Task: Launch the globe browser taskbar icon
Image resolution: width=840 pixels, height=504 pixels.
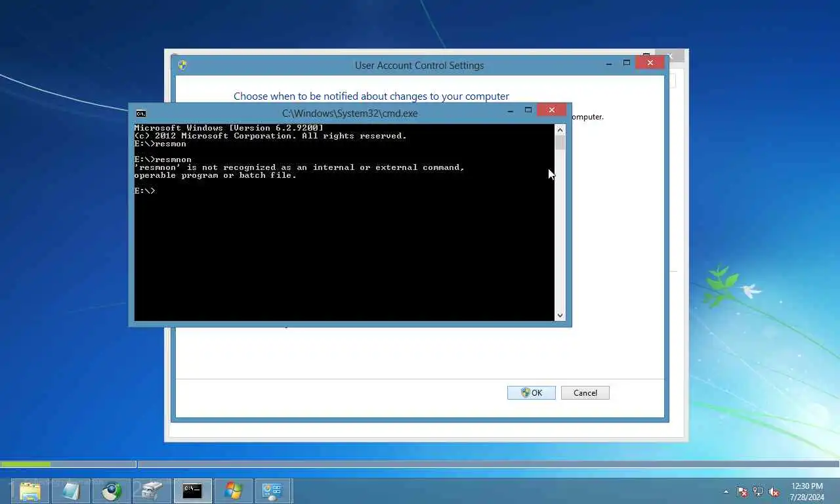Action: coord(112,490)
